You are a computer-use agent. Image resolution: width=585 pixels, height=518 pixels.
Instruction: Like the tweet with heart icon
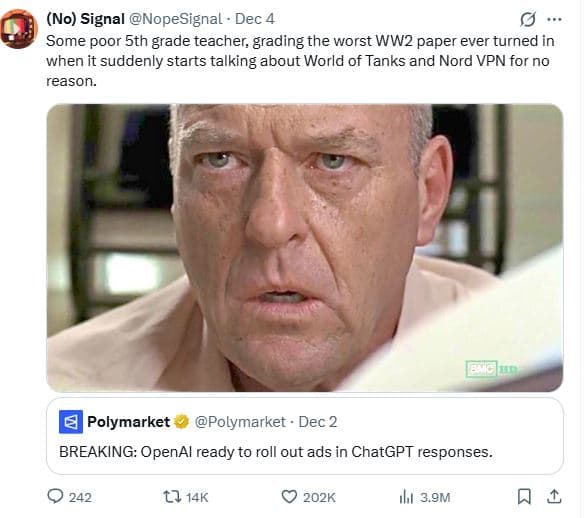click(289, 497)
